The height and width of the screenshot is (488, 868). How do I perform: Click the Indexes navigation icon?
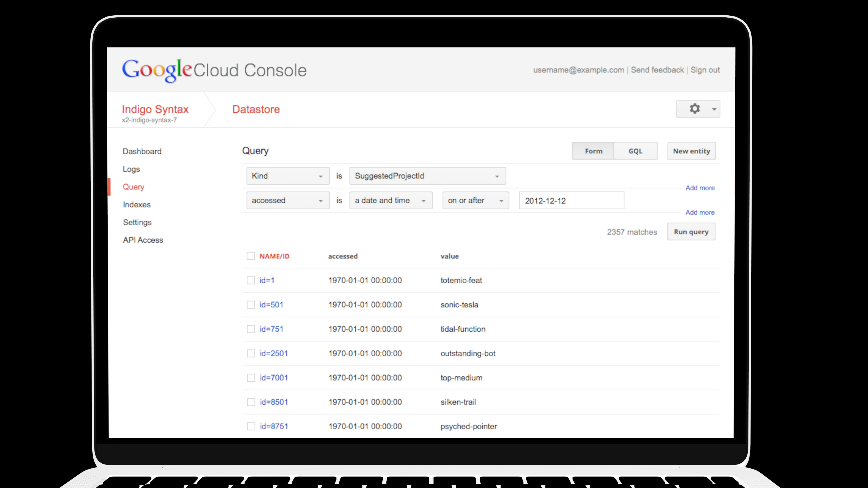pyautogui.click(x=137, y=204)
